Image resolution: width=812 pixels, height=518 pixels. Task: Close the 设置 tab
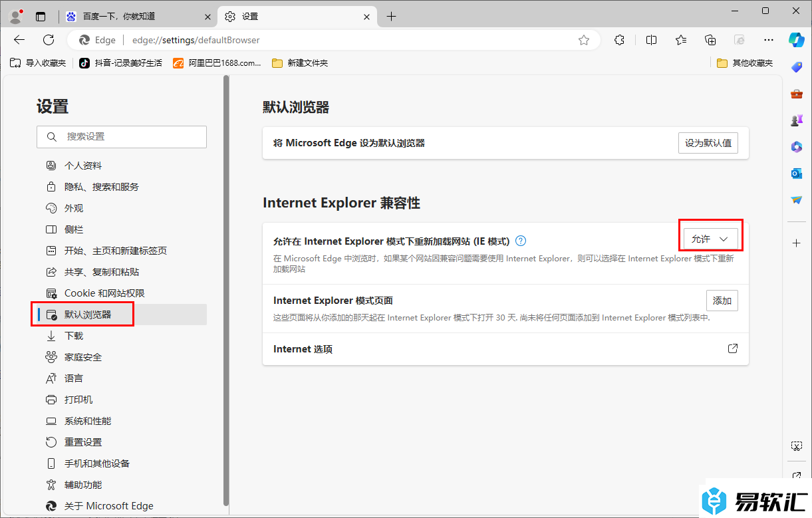click(366, 17)
